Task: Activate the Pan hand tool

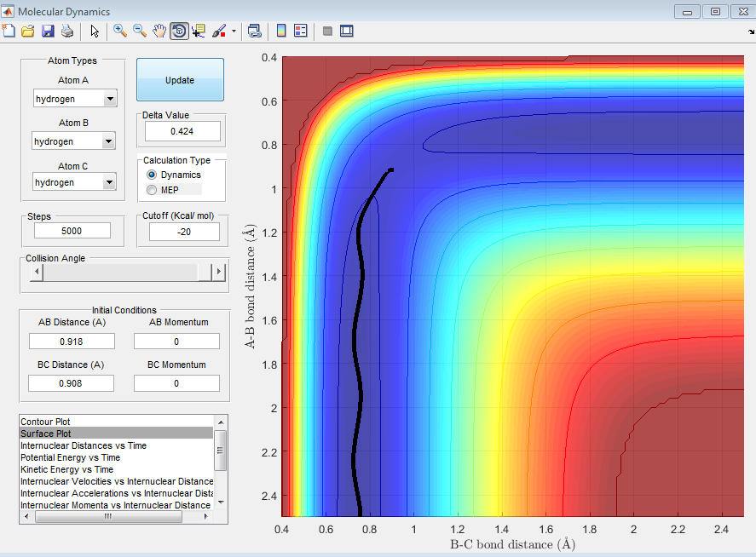Action: pos(159,31)
